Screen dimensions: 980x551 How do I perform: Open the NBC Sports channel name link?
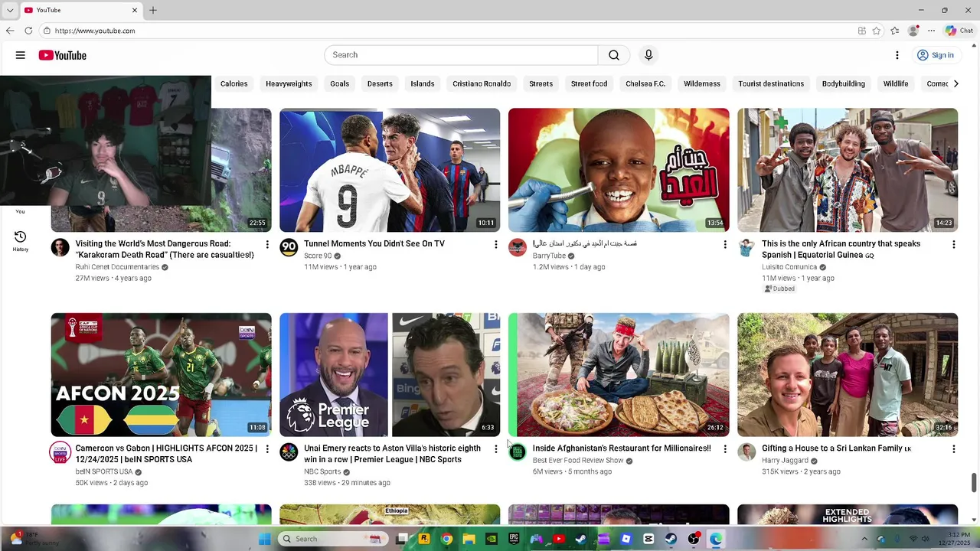pos(322,471)
